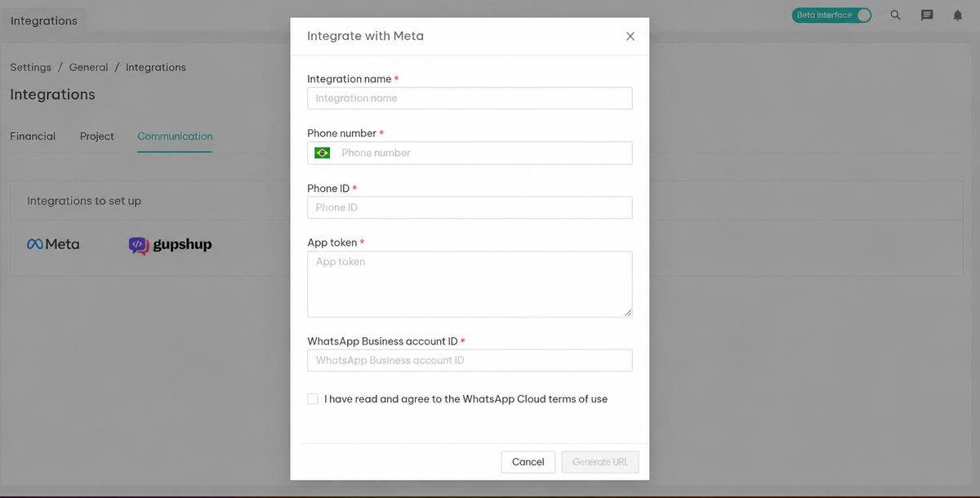This screenshot has height=498, width=980.
Task: Click into the App token textarea
Action: tap(470, 284)
